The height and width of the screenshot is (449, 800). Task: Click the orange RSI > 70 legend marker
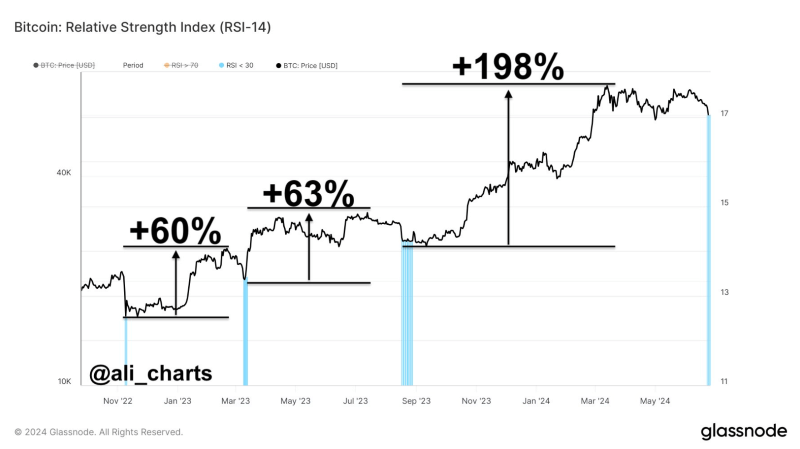tap(166, 65)
